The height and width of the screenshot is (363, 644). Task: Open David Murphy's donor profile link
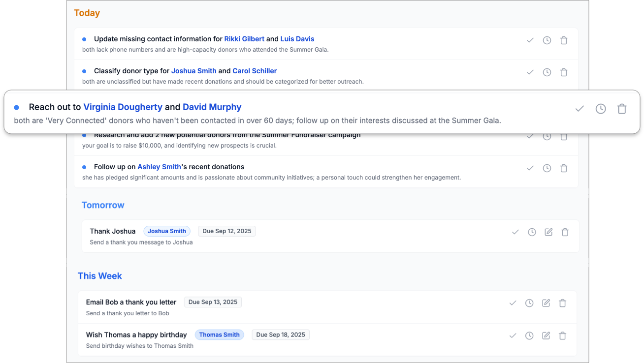click(212, 107)
